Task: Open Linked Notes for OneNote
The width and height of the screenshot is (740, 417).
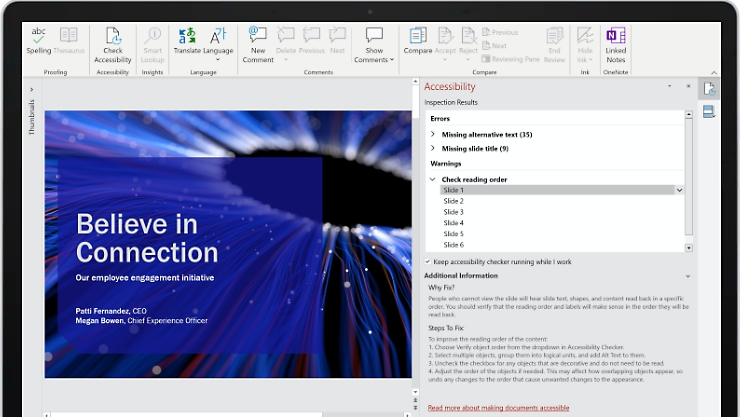Action: pos(616,41)
